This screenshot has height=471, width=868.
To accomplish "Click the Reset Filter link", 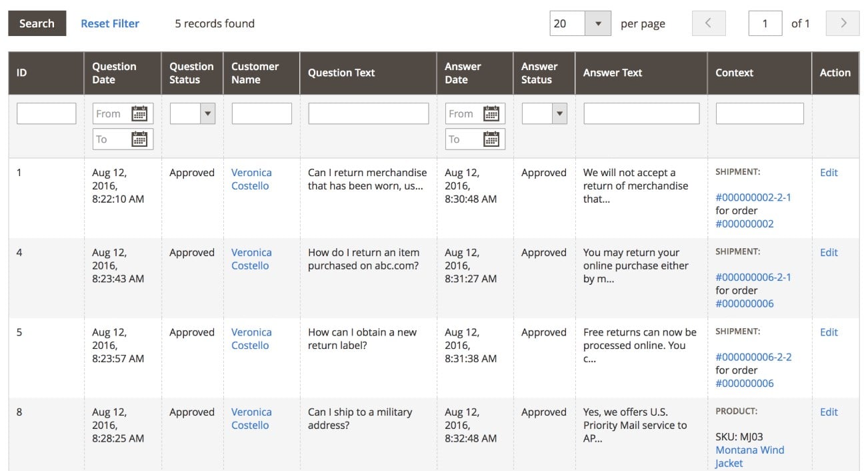I will point(110,23).
